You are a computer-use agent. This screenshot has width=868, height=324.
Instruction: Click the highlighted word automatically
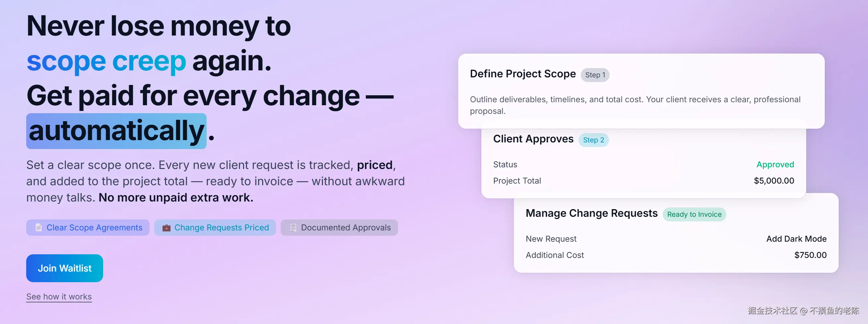coord(117,131)
